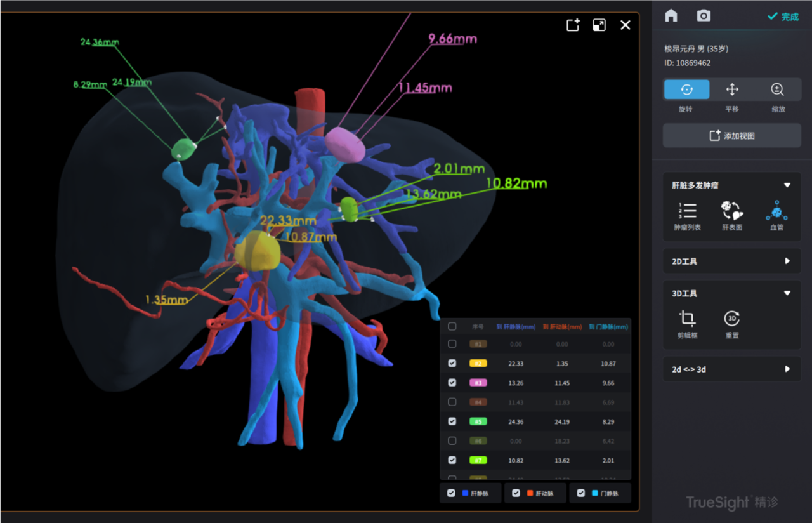Image resolution: width=812 pixels, height=523 pixels.
Task: Hide 门静脉 portal vein checkbox
Action: coord(581,493)
